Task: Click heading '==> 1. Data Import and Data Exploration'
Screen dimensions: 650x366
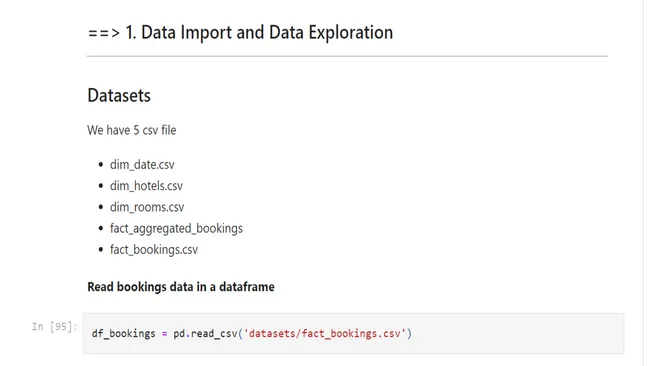Action: (x=240, y=32)
